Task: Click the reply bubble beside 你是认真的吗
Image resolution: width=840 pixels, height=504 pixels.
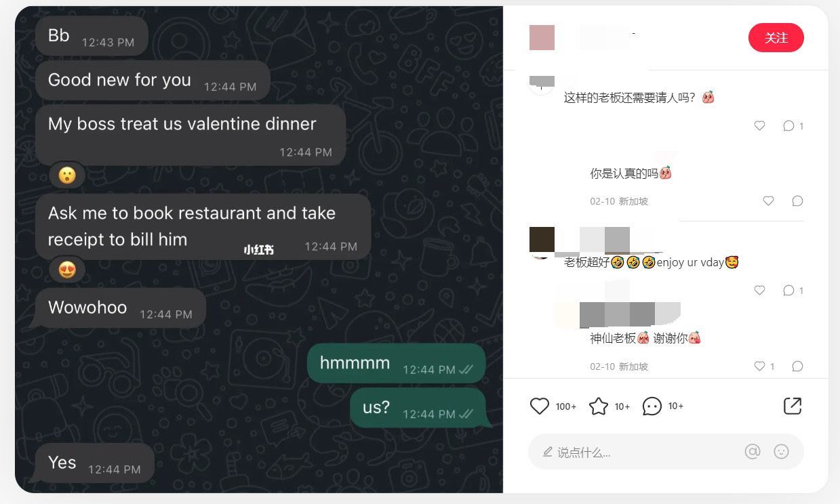Action: (x=797, y=201)
